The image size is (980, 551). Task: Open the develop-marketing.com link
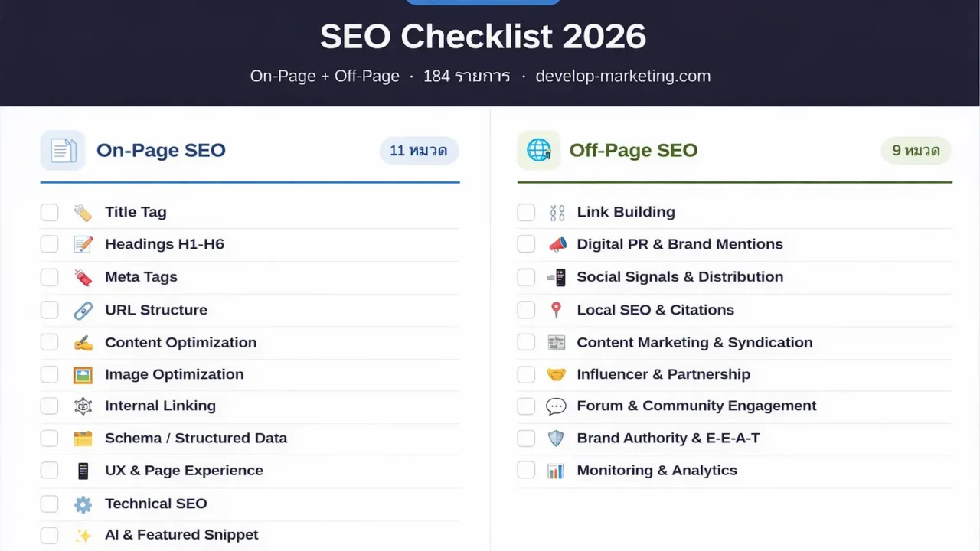click(x=622, y=76)
